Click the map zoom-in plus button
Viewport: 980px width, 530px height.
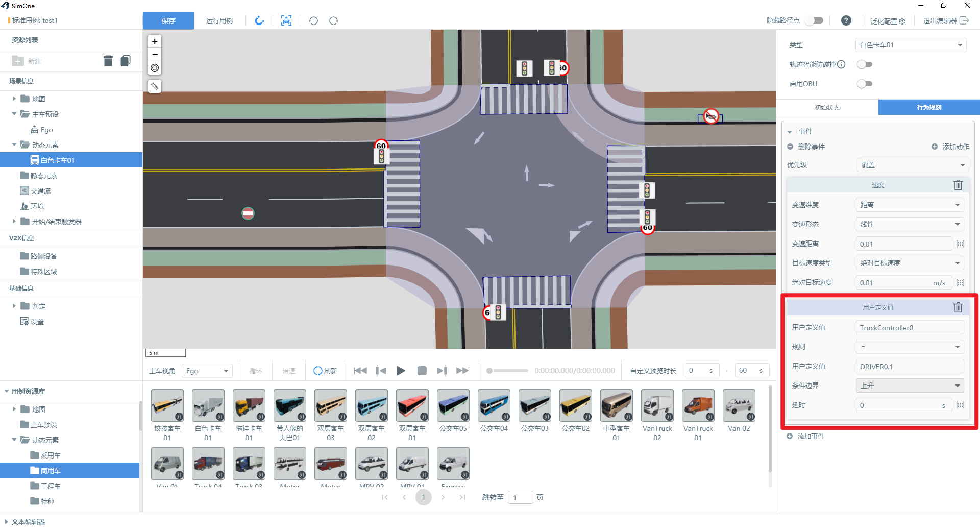click(x=155, y=41)
